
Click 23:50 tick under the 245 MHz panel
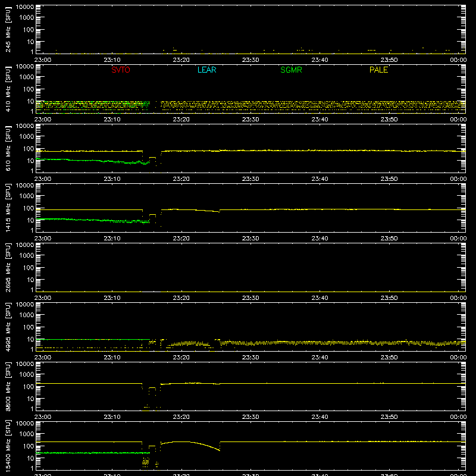point(389,60)
